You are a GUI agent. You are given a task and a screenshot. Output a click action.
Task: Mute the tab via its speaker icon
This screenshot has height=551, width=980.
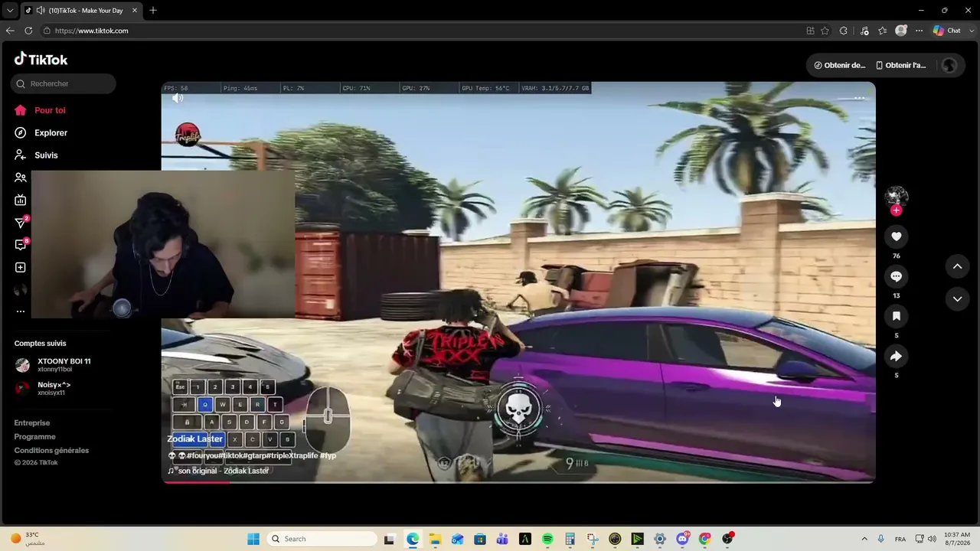(x=40, y=11)
